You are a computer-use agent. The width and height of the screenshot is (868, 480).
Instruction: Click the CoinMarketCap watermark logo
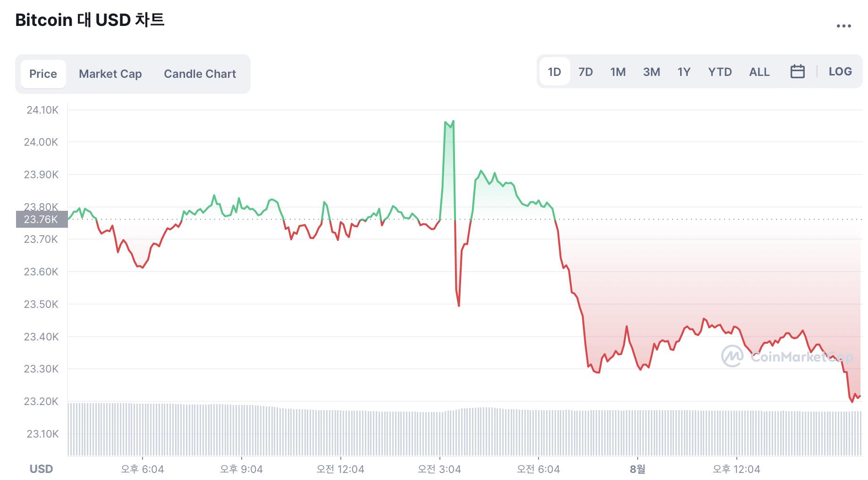[787, 356]
